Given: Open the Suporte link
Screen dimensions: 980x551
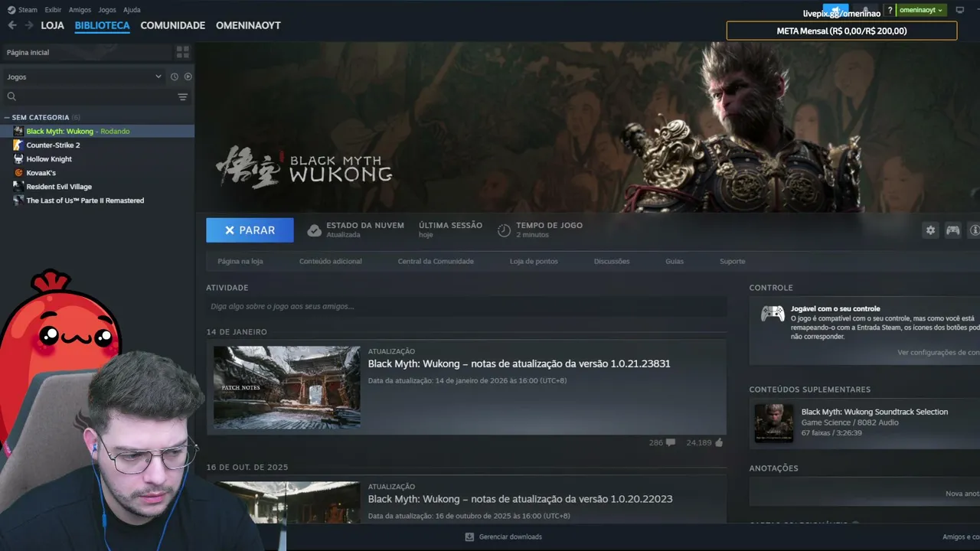Looking at the screenshot, I should coord(732,261).
